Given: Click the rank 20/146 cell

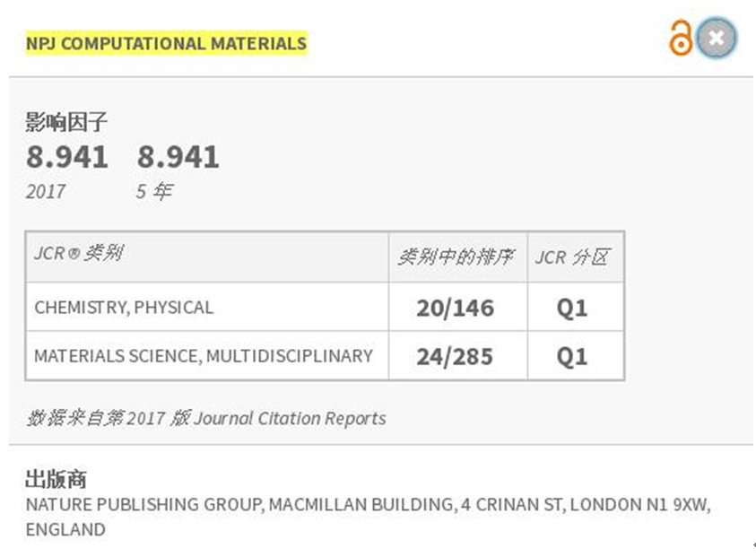Looking at the screenshot, I should click(x=456, y=309).
